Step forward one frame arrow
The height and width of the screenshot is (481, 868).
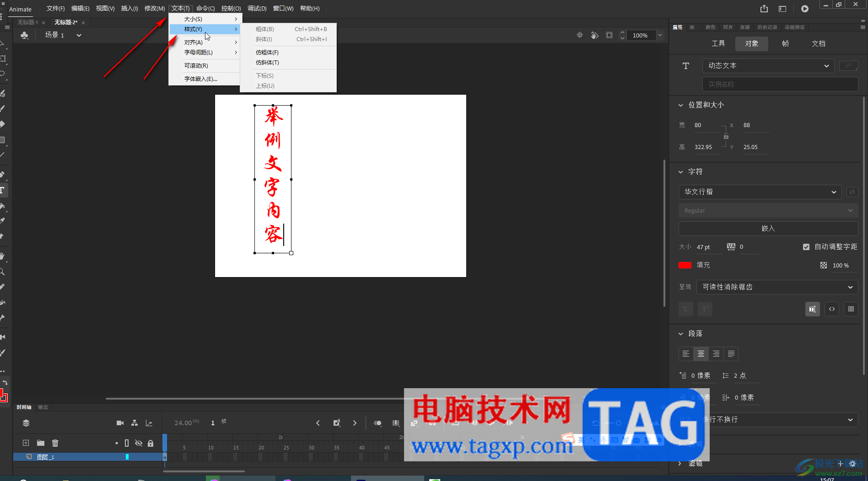click(x=355, y=423)
